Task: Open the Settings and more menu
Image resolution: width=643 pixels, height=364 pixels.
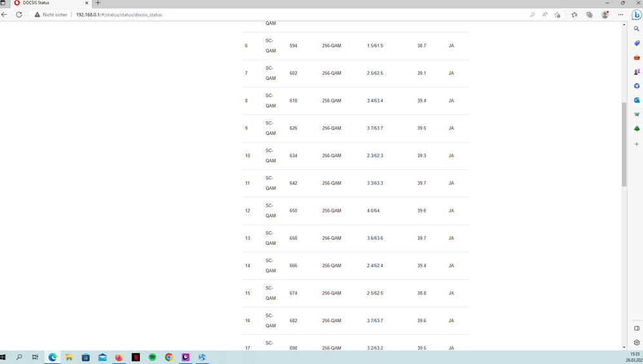Action: [620, 15]
